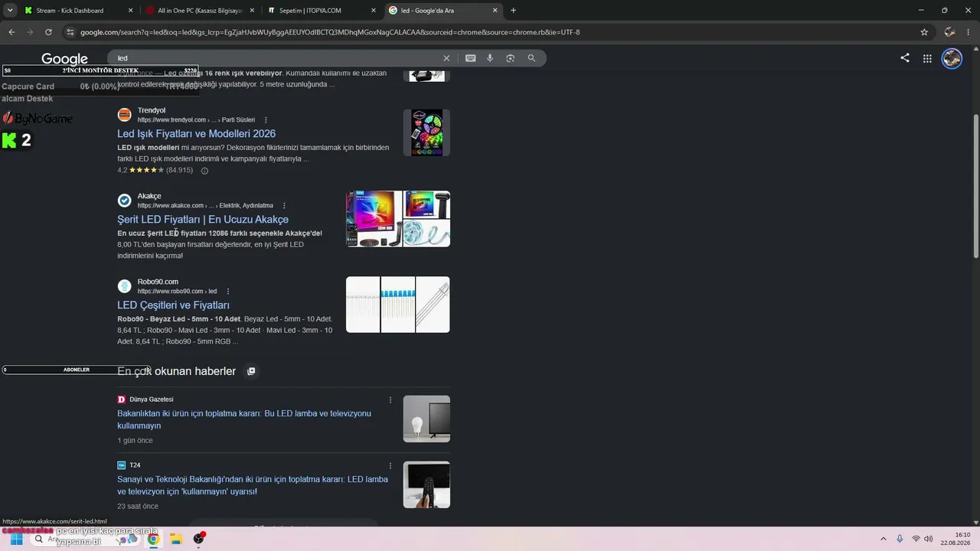Open OBS Studio from the taskbar
980x551 pixels.
click(199, 539)
